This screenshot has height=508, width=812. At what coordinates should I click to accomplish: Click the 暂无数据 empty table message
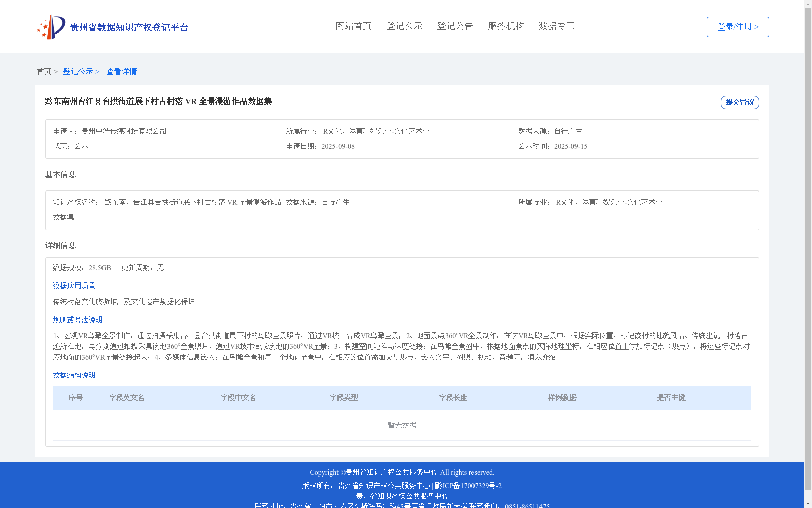(x=402, y=425)
